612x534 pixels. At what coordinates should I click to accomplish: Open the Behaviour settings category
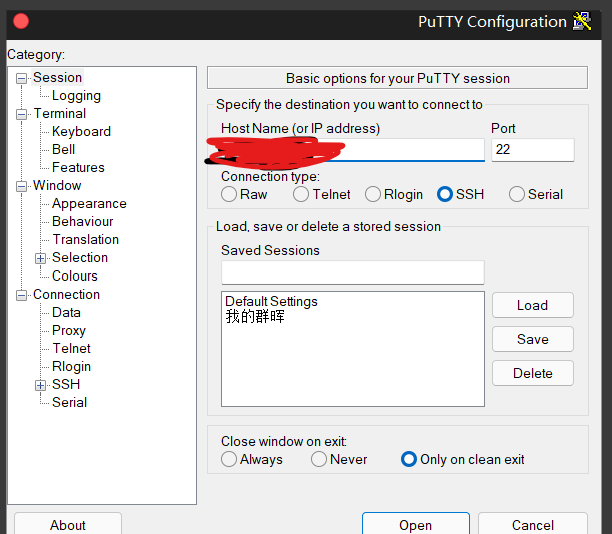coord(83,221)
